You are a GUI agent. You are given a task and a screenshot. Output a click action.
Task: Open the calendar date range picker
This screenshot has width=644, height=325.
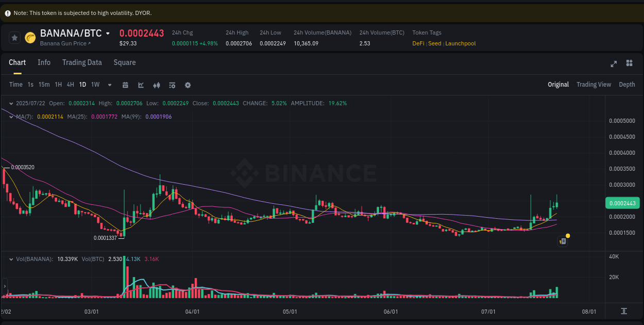click(125, 85)
